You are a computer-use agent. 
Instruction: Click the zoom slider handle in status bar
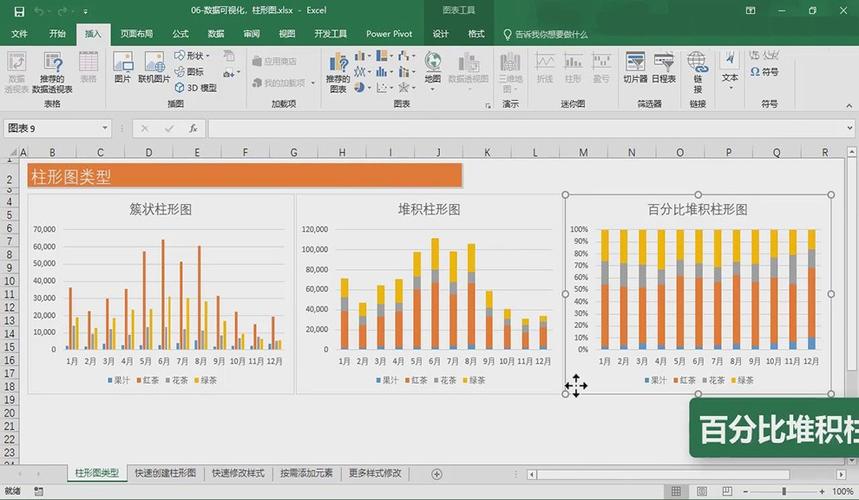click(784, 491)
